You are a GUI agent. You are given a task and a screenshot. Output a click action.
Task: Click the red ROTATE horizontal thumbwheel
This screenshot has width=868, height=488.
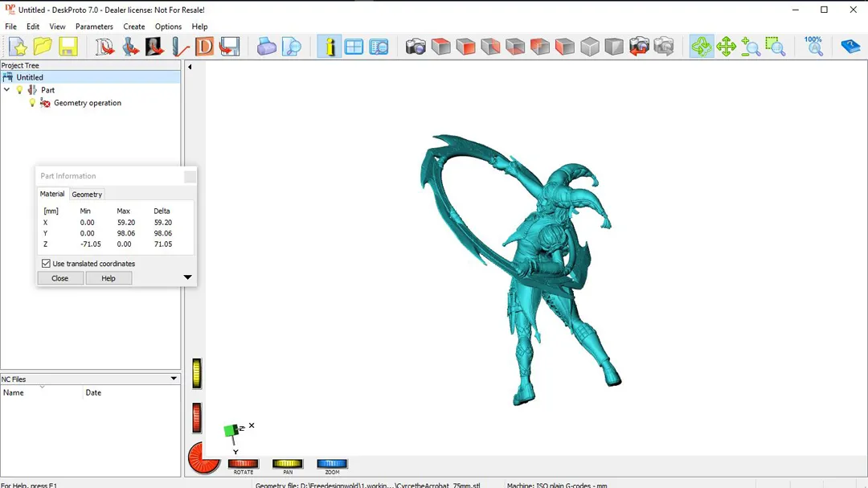pos(244,464)
